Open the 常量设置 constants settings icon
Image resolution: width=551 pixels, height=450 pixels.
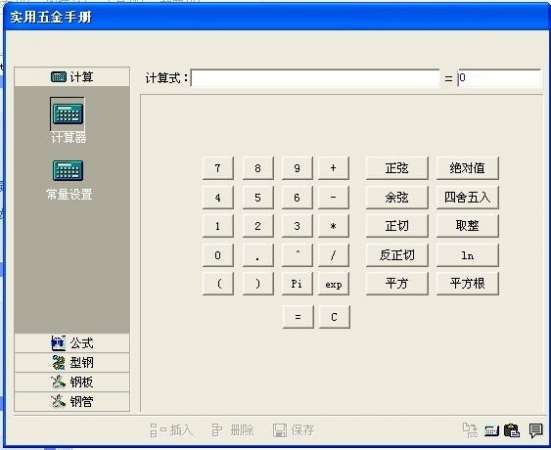68,170
